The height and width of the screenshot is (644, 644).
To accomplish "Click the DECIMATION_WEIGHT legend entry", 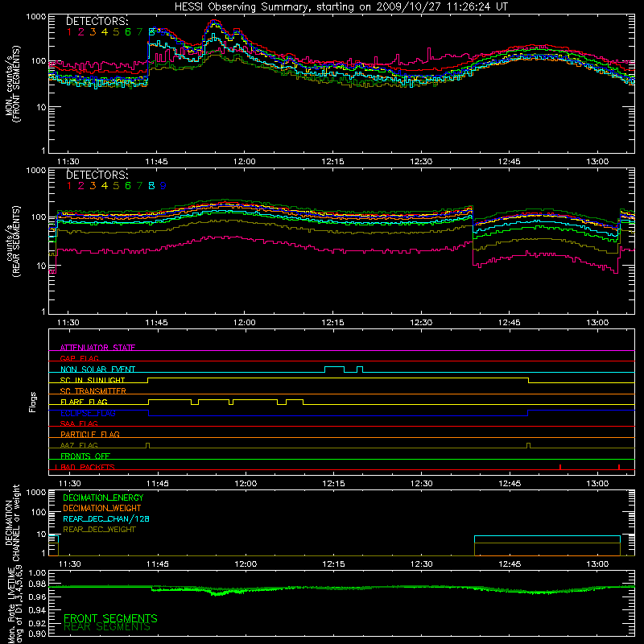I will pyautogui.click(x=102, y=508).
